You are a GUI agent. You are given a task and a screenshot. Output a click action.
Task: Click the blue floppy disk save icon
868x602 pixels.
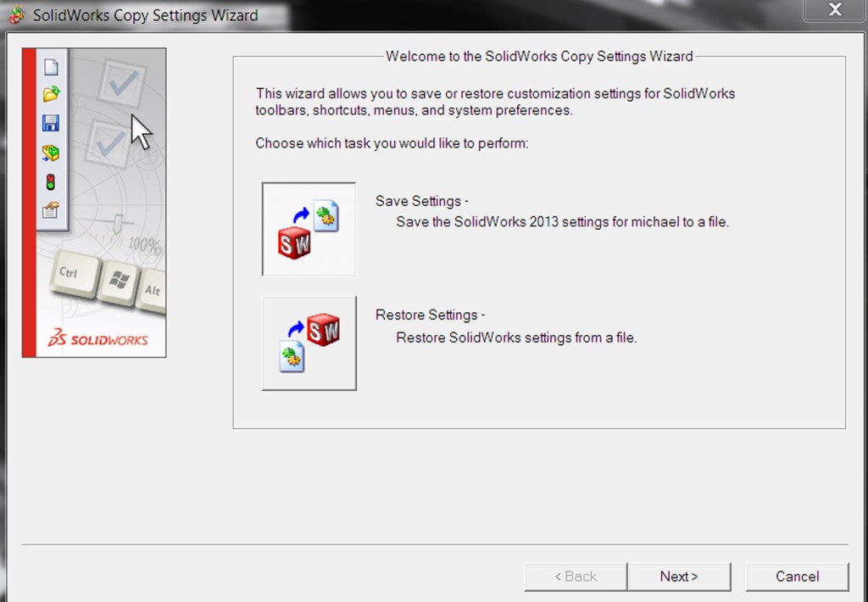(51, 123)
